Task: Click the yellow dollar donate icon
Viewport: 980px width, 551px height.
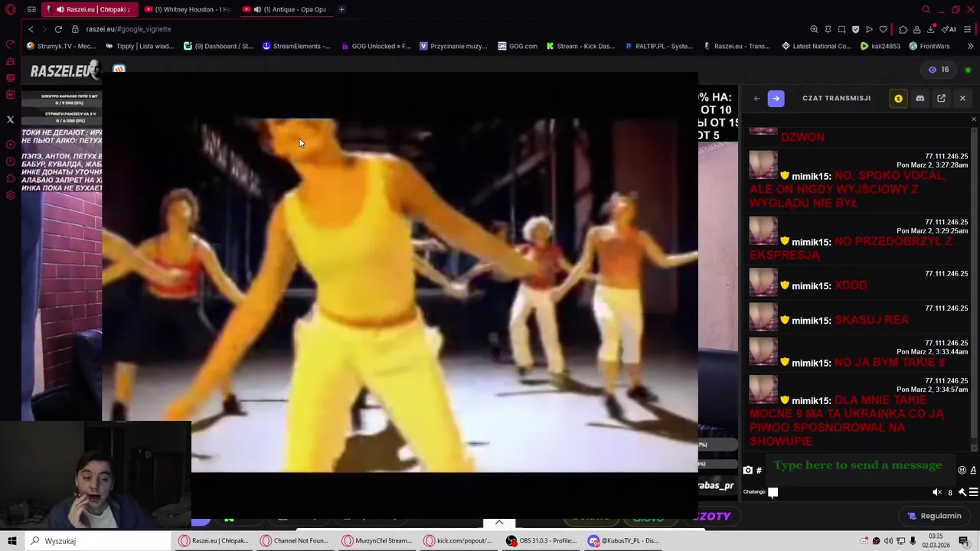Action: [x=898, y=98]
